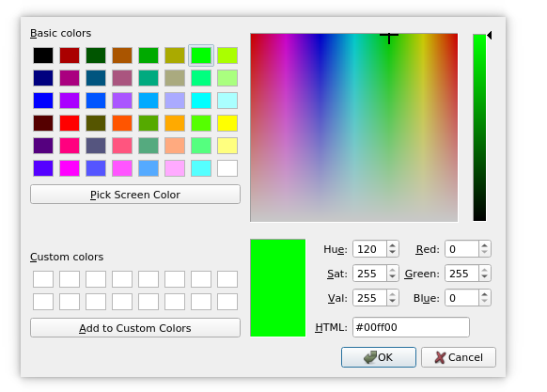Cancel the color dialog

click(459, 357)
